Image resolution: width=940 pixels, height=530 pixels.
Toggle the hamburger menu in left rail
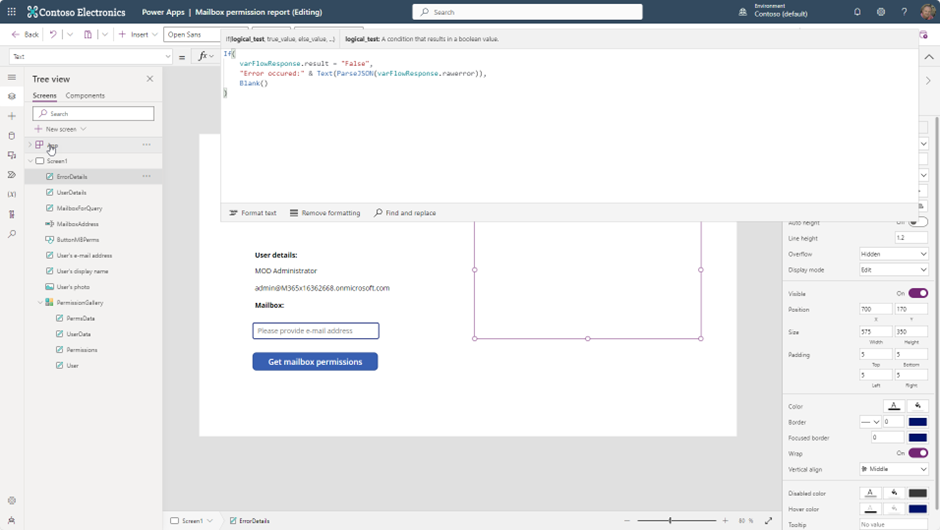point(11,77)
